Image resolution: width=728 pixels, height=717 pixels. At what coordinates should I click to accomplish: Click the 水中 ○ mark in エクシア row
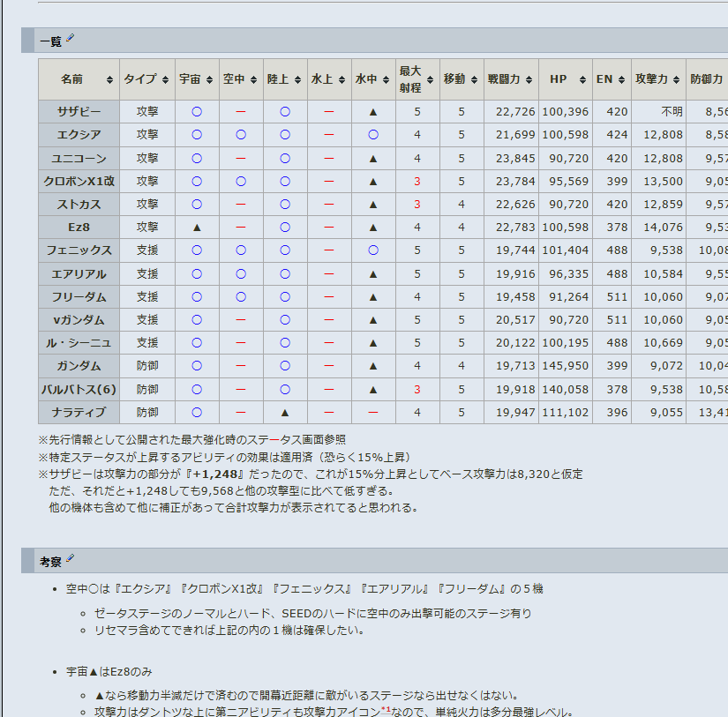pyautogui.click(x=373, y=135)
